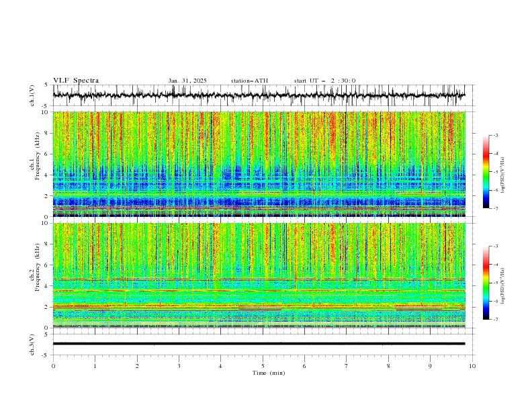Click the '3' tick label on the time axis
This screenshot has width=532, height=411.
[179, 366]
